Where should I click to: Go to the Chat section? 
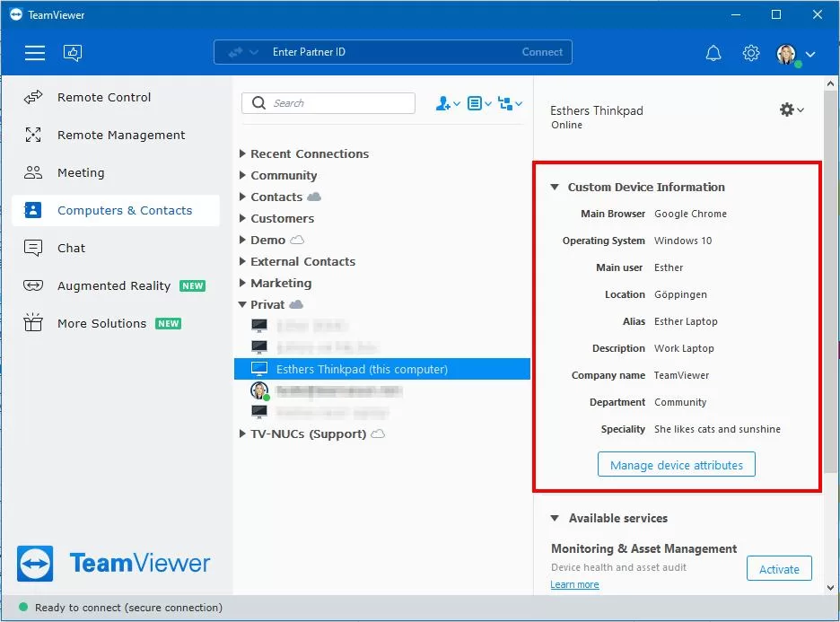coord(71,248)
